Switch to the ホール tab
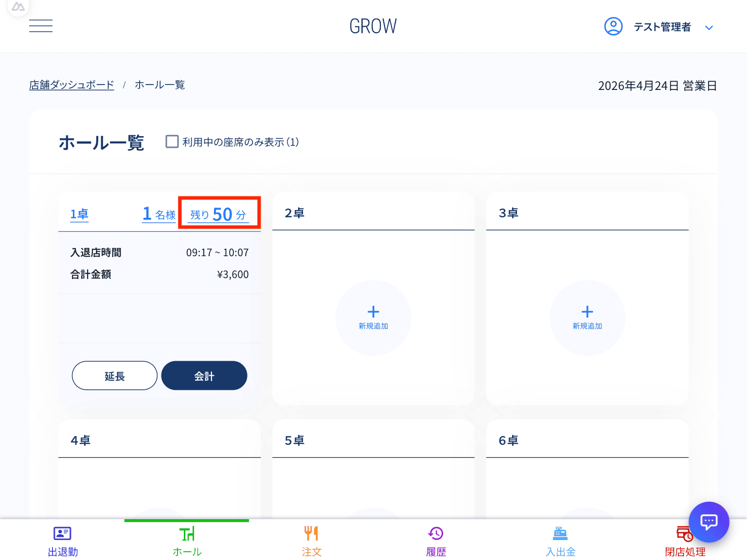 187,541
